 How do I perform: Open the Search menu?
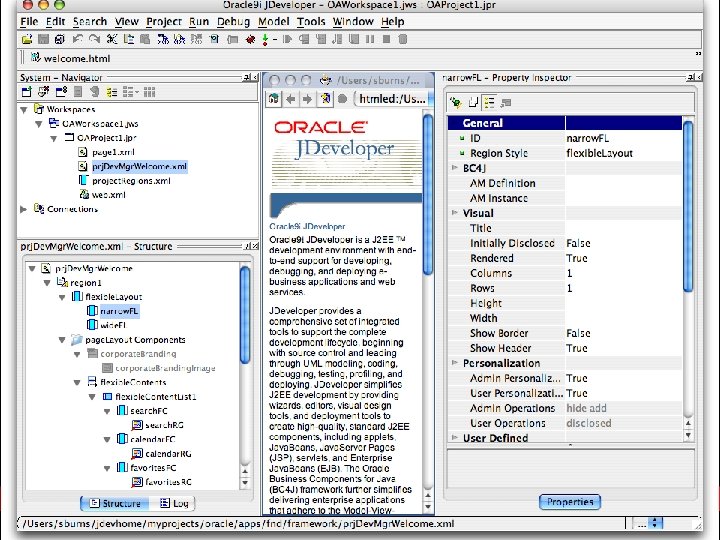point(90,22)
